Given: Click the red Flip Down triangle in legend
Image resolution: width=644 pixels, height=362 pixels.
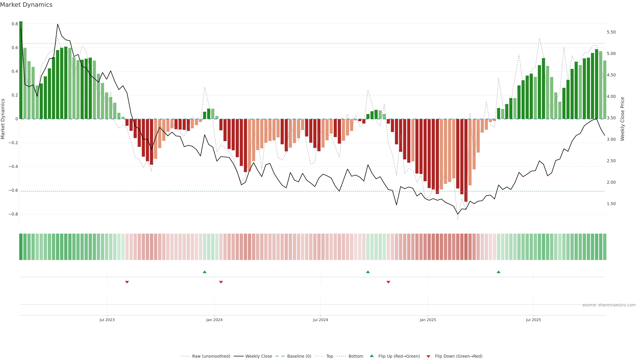Looking at the screenshot, I should coord(428,356).
